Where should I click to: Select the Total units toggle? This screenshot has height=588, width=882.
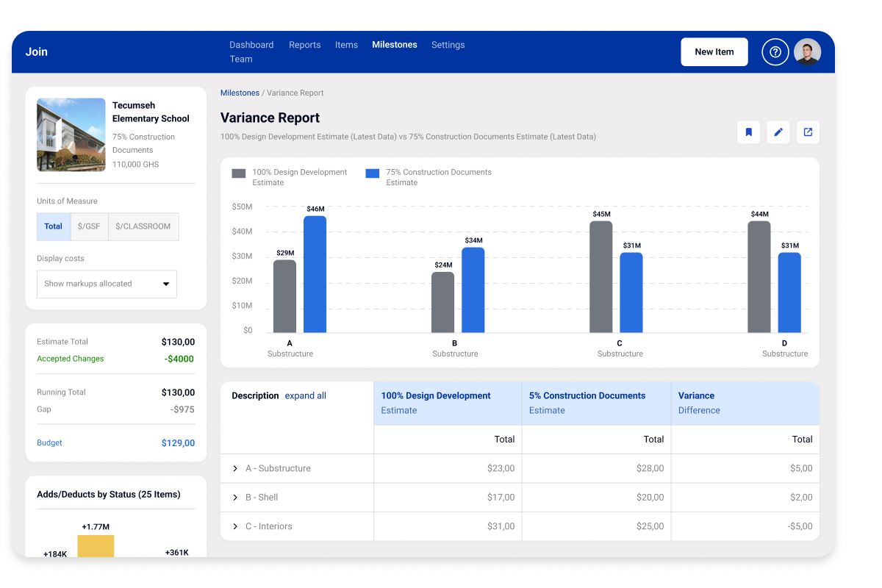pos(54,226)
